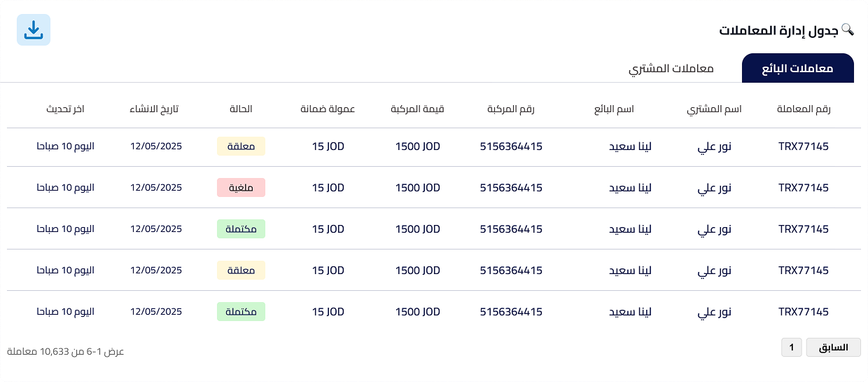Open transaction TRX77145 in the third row
This screenshot has height=382, width=868.
[x=804, y=229]
